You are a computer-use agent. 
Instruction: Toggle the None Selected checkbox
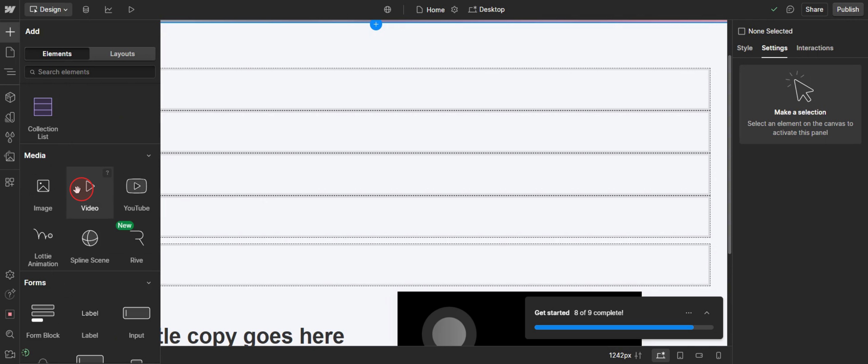[x=741, y=31]
